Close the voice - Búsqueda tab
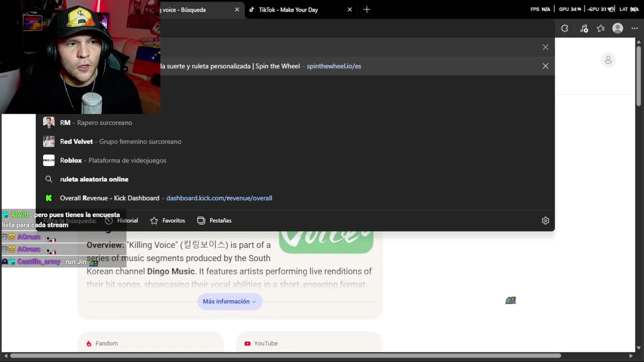The height and width of the screenshot is (362, 644). click(x=237, y=10)
